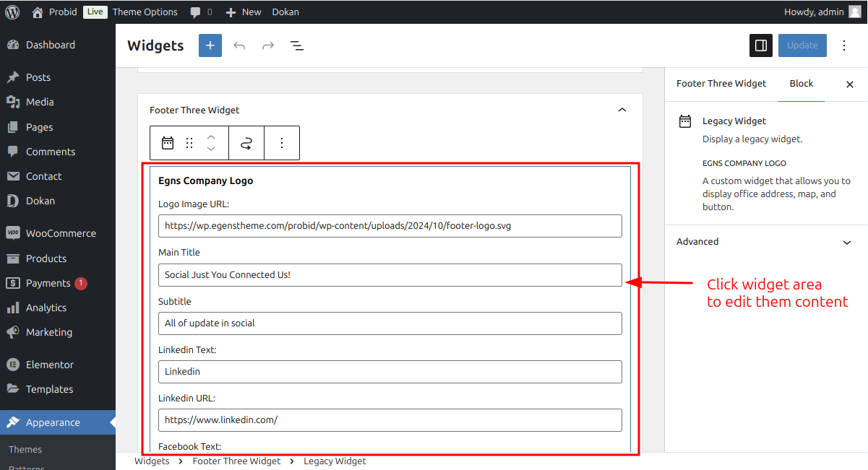Click the legacy widget calendar icon in block toolbar

(168, 143)
